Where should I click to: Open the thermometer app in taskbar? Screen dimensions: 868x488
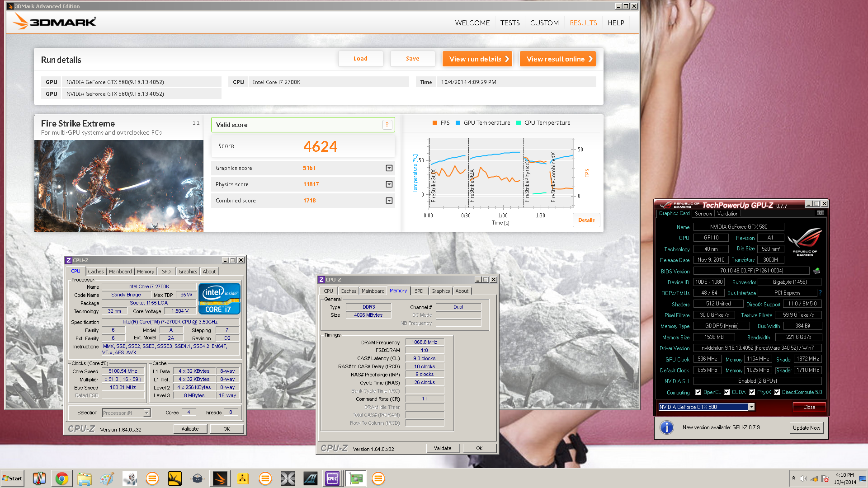click(x=39, y=479)
